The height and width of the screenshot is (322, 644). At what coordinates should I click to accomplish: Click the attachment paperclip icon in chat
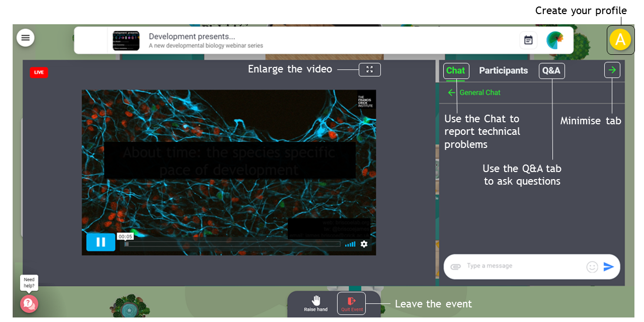(455, 267)
